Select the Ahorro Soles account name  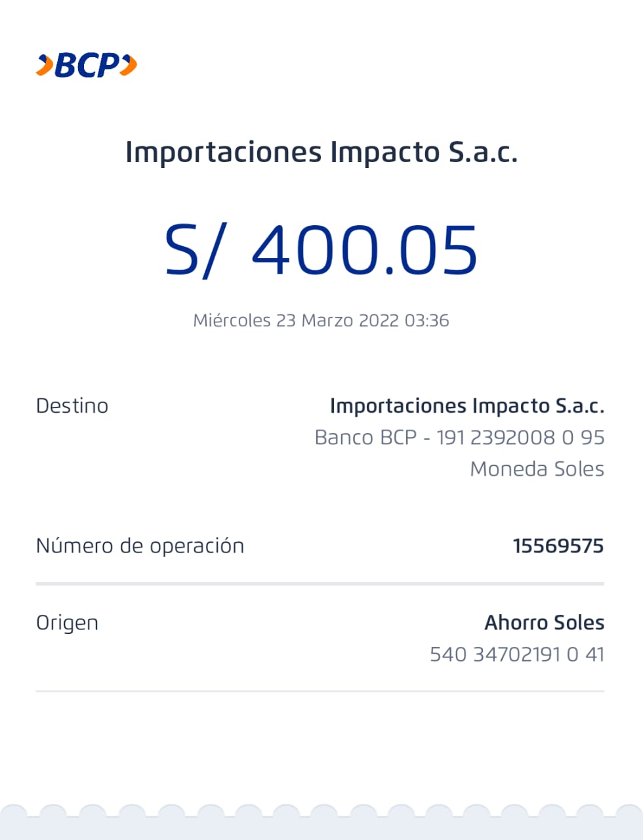tap(544, 623)
